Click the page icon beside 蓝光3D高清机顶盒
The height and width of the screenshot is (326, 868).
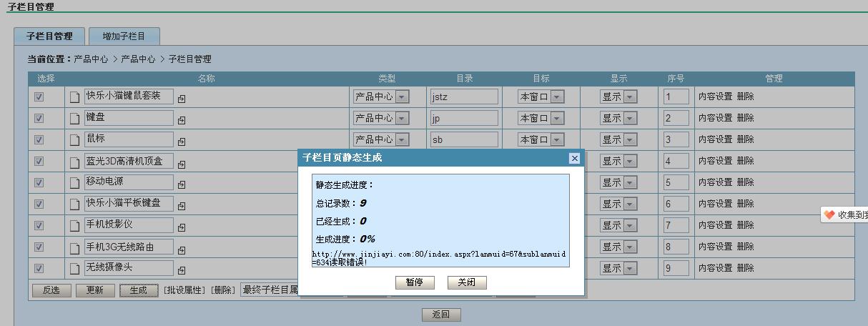point(75,162)
